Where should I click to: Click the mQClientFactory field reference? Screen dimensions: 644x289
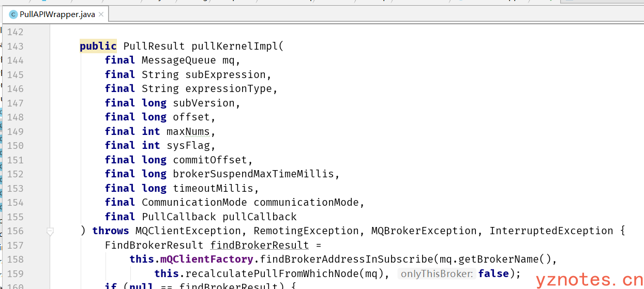(206, 259)
